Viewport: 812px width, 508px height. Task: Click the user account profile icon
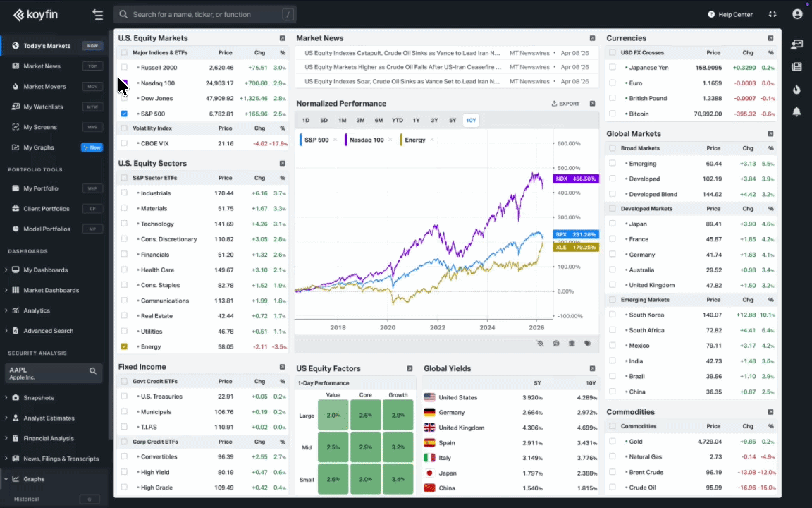click(x=797, y=14)
